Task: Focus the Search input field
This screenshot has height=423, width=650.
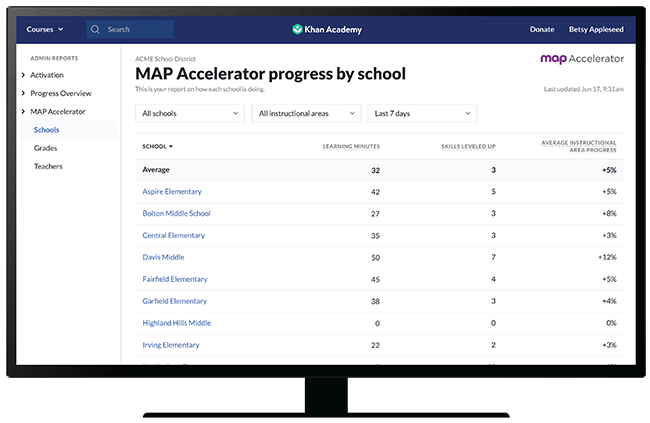Action: coord(130,29)
